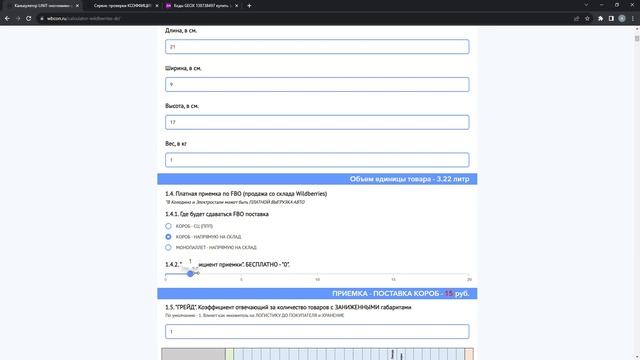Toggle the browser side panel icon

click(611, 18)
